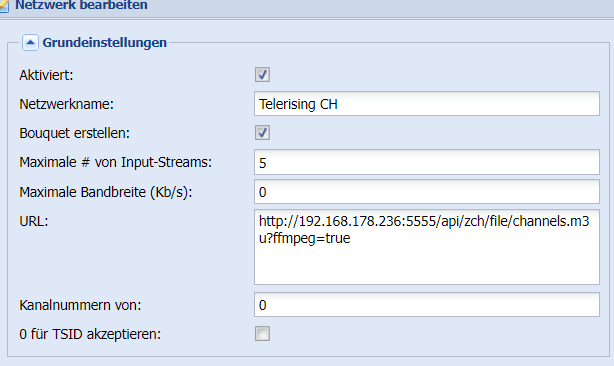Enable the 0 für TSID akzeptieren checkbox
This screenshot has height=366, width=614.
point(262,334)
